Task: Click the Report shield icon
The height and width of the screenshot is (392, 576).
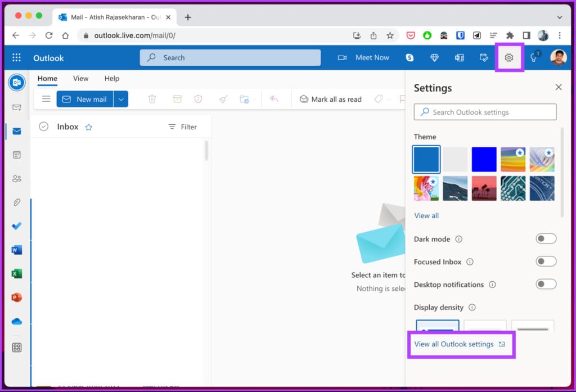Action: (198, 99)
